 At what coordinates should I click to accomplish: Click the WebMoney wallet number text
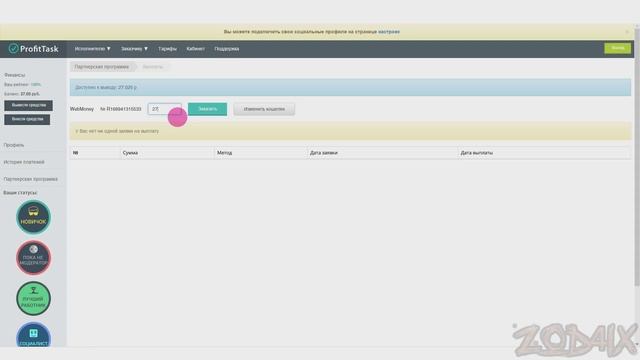tap(121, 109)
